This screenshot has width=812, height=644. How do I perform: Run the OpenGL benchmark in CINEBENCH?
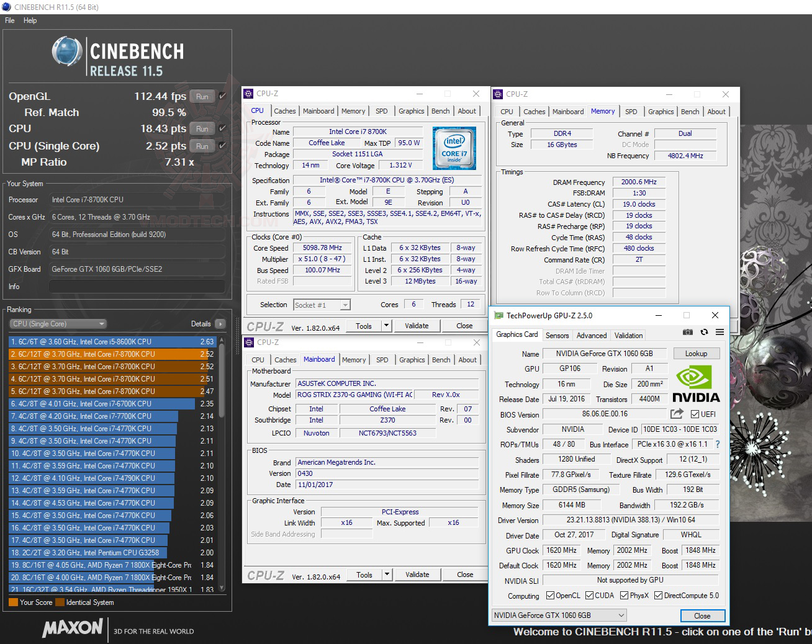coord(202,96)
